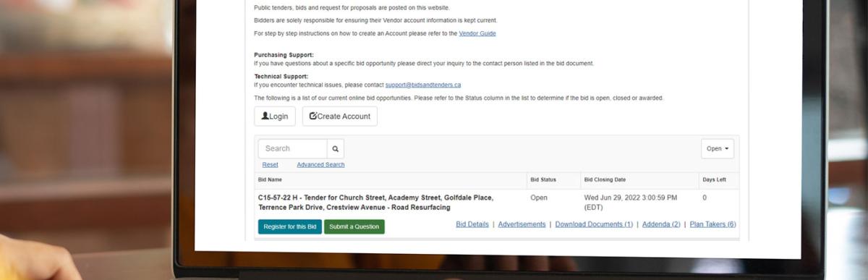
Task: Open the Plan Takers (6) link
Action: pos(712,224)
